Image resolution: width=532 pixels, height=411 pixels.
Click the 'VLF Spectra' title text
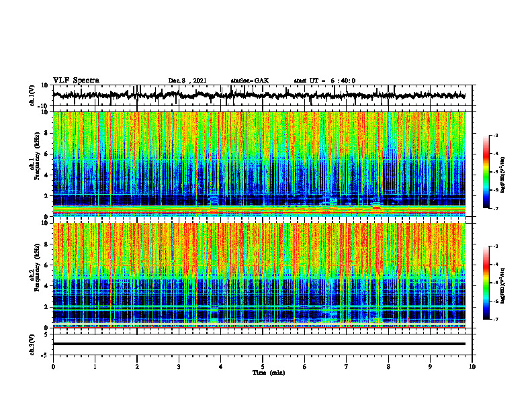point(76,81)
